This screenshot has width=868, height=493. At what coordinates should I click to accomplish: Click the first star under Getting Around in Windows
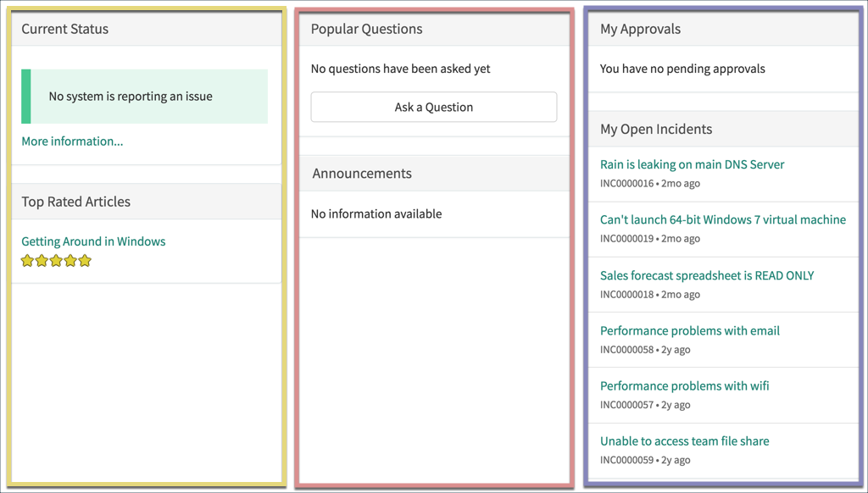click(x=27, y=261)
